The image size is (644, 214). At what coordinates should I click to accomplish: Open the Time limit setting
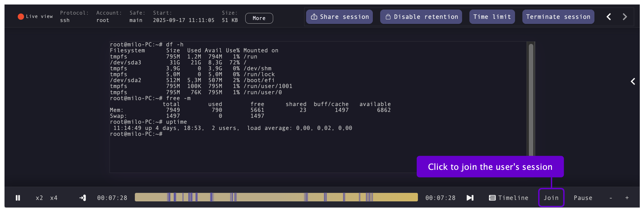[492, 17]
